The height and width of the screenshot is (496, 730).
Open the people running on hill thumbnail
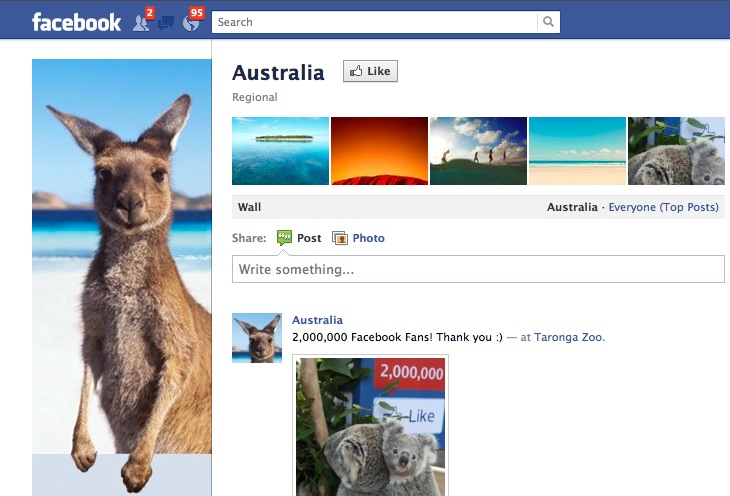pyautogui.click(x=479, y=151)
